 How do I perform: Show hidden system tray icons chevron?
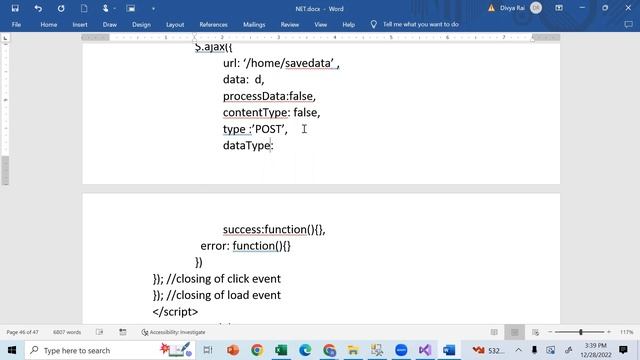[518, 350]
